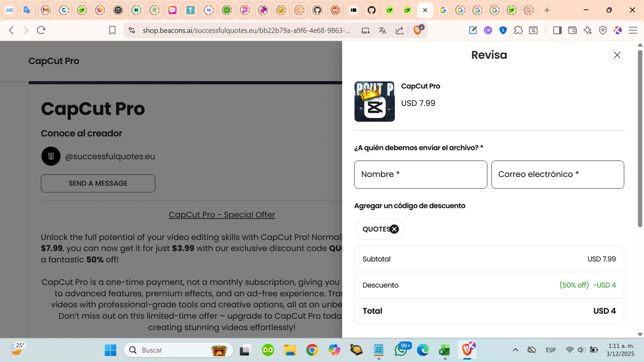View site information and settings icon
The image size is (644, 362).
pyautogui.click(x=132, y=30)
